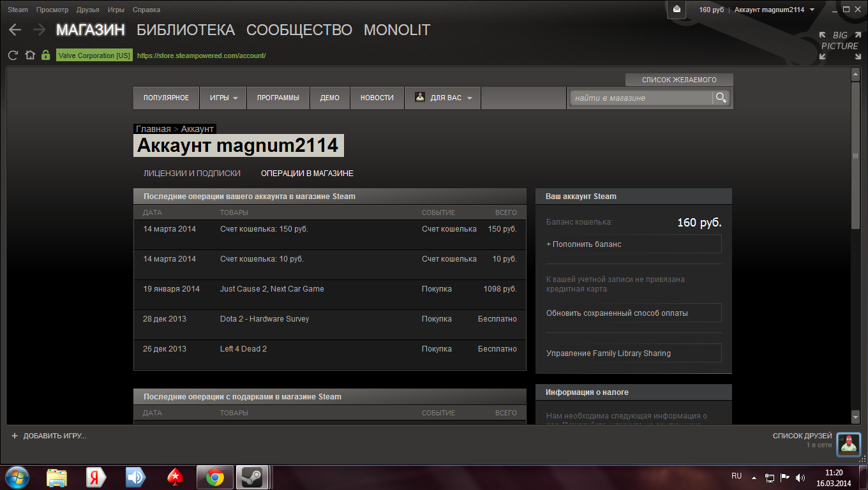Select the Программы store tab
The image size is (868, 490).
pos(278,98)
